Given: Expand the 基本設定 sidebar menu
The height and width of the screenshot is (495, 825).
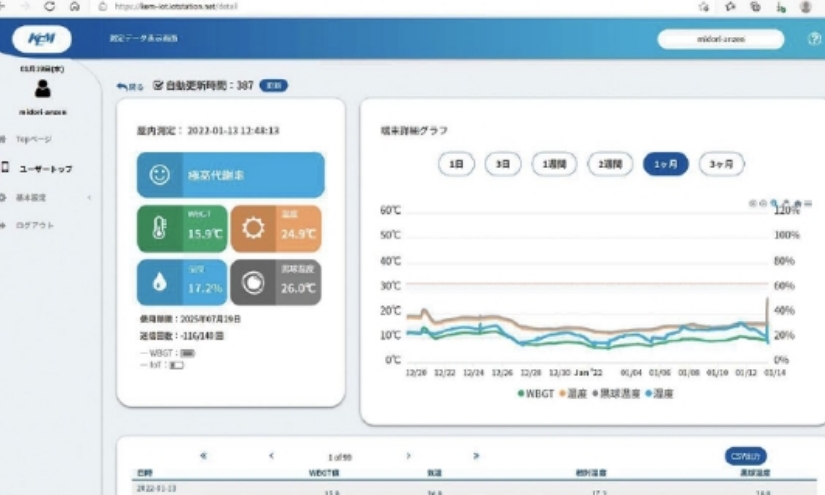Looking at the screenshot, I should [x=45, y=197].
